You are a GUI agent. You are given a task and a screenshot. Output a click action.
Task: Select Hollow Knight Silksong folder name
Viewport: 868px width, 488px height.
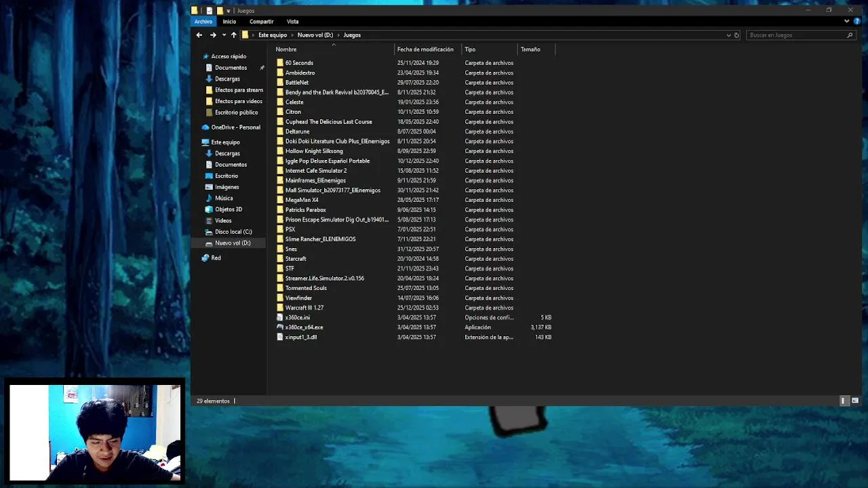[314, 151]
